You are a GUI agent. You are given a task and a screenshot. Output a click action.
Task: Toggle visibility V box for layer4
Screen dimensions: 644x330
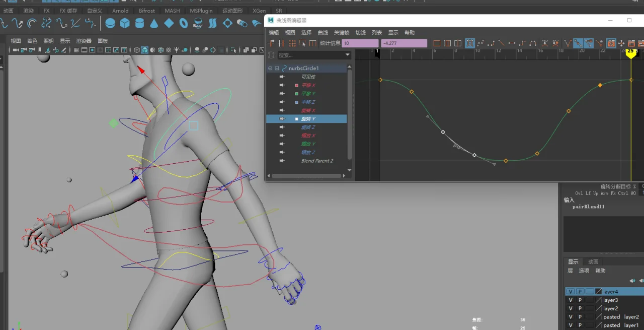point(570,292)
